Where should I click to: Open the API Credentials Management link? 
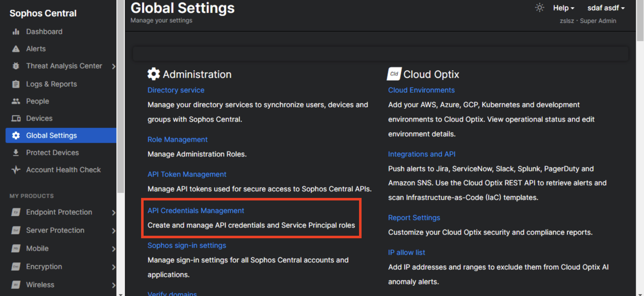[x=196, y=211]
